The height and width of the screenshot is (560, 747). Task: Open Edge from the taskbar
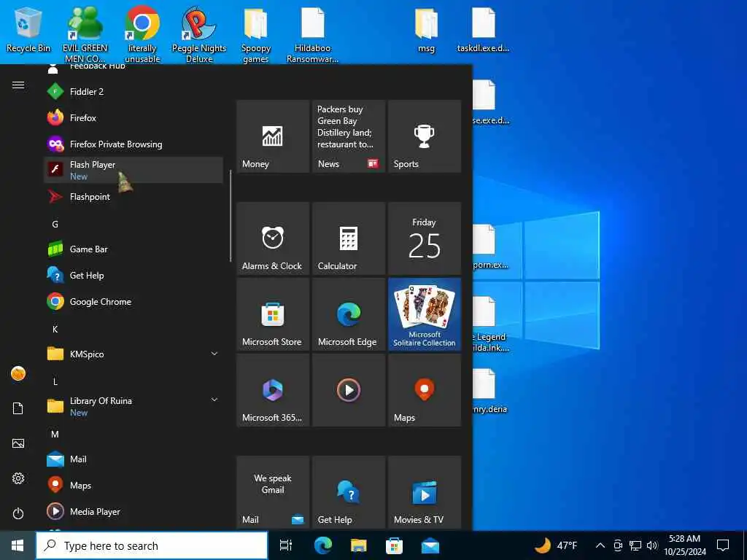322,545
